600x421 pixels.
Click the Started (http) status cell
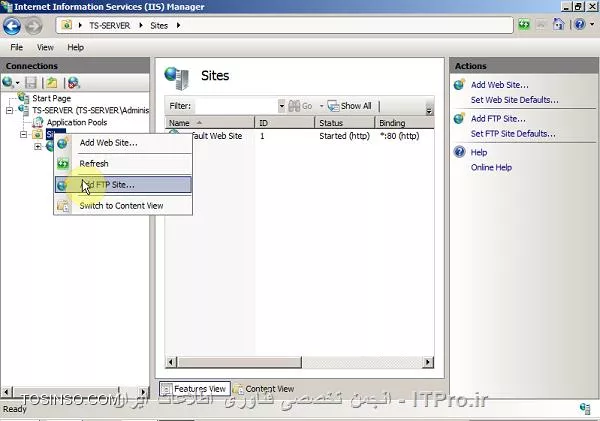[344, 136]
